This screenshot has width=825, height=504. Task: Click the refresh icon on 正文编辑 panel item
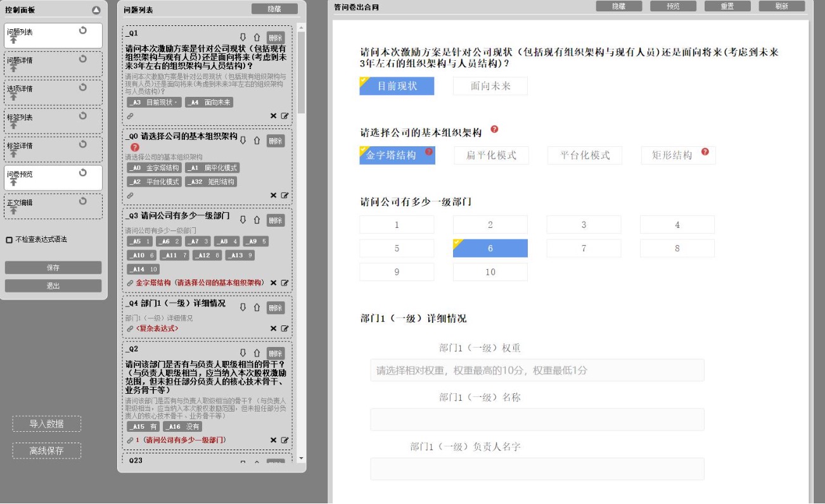(x=82, y=201)
